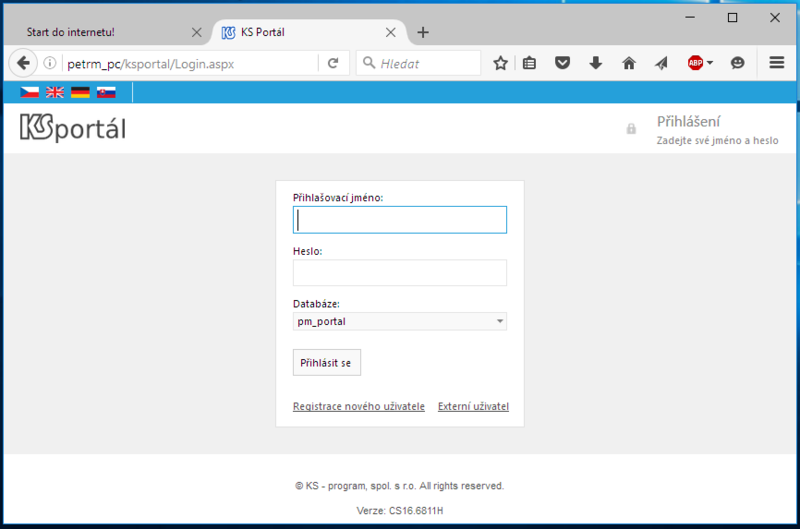Viewport: 800px width, 529px height.
Task: Open Adblock Plus dropdown arrow
Action: pyautogui.click(x=710, y=63)
